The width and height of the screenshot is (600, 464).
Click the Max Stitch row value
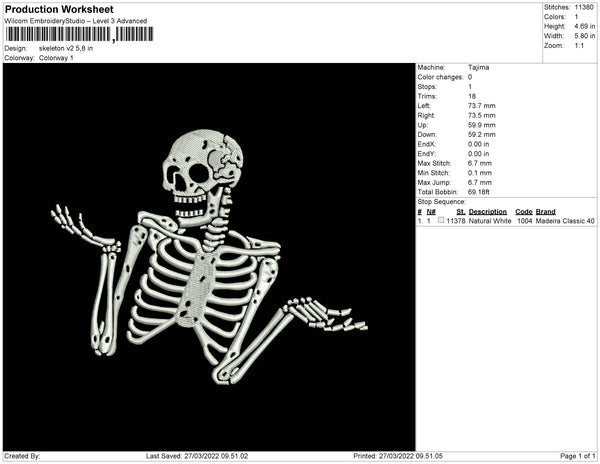point(480,163)
